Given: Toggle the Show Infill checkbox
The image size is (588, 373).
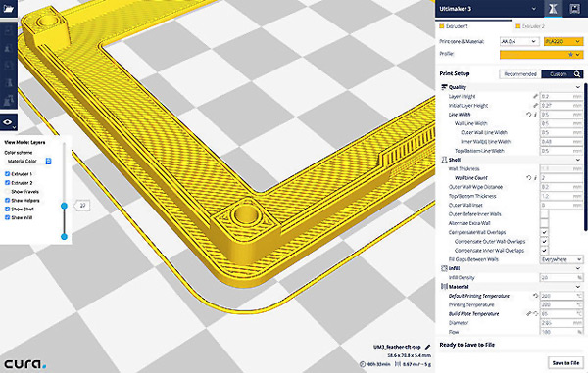Looking at the screenshot, I should coord(7,217).
